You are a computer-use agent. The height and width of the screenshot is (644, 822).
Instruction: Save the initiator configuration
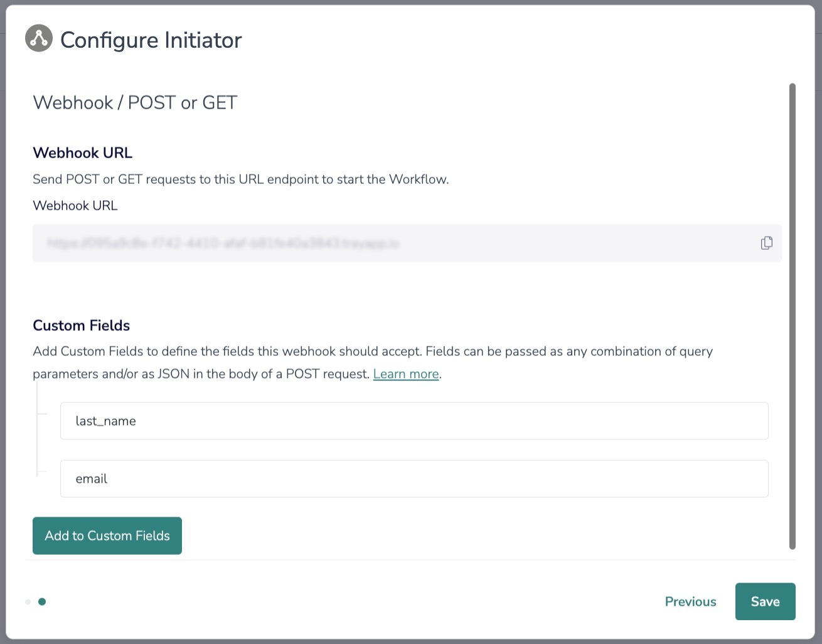(x=766, y=601)
